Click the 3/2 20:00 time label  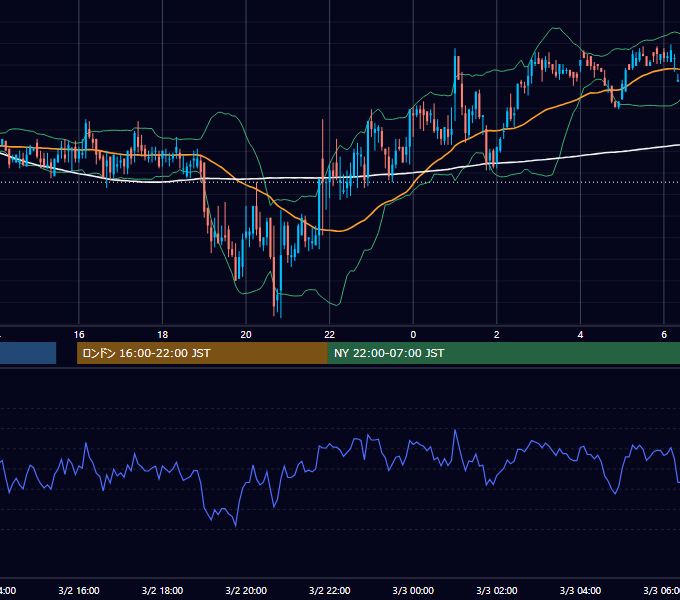pos(246,590)
